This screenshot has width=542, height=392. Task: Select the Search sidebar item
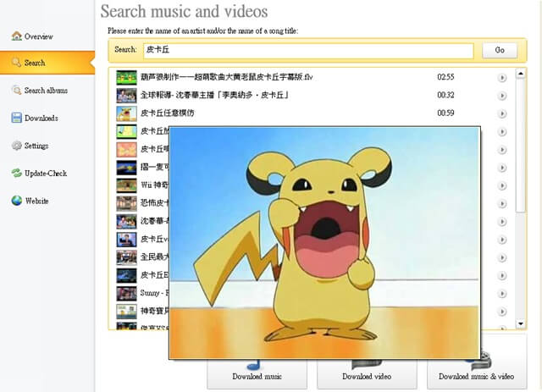click(47, 63)
